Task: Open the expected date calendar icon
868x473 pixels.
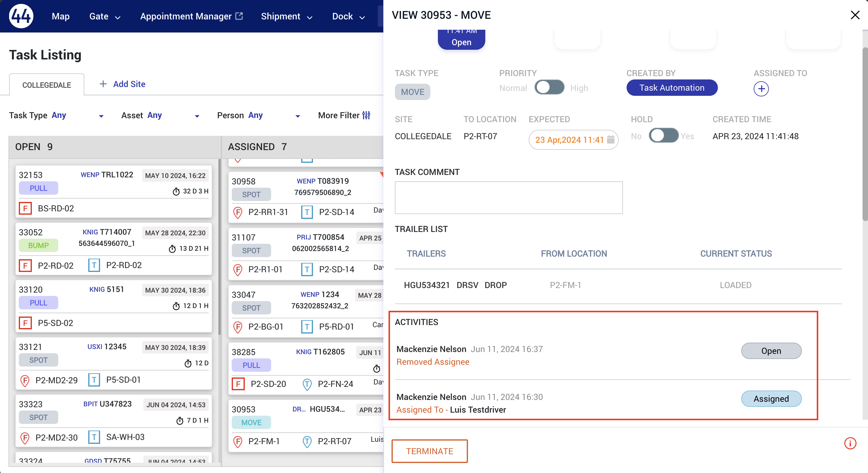Action: coord(611,139)
